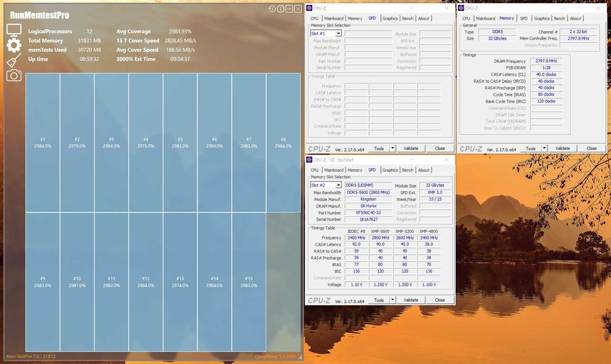Click the Close button in the DDR5 Memory CPU-Z window
This screenshot has height=364, width=611.
591,148
